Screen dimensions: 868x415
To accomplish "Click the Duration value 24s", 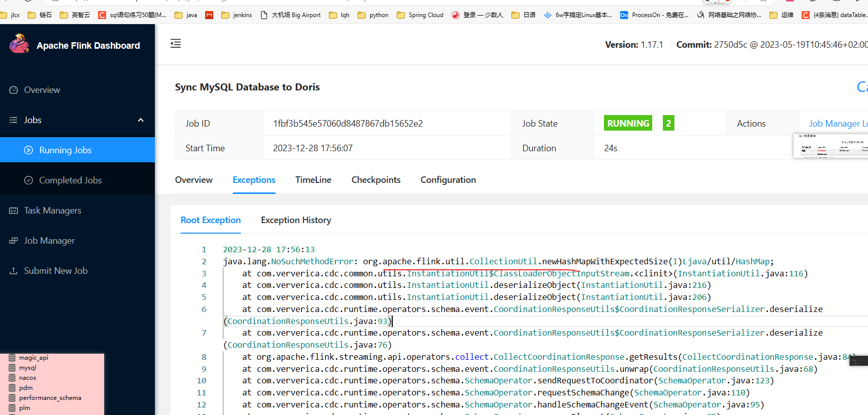I will tap(611, 148).
